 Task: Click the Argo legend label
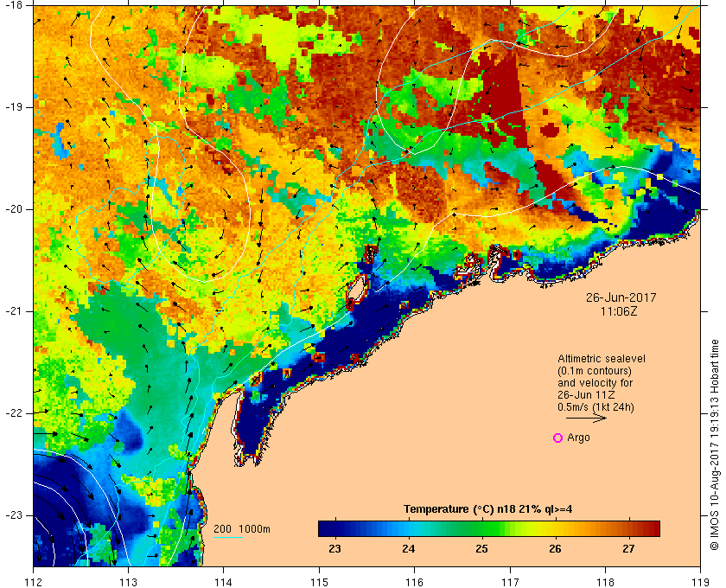(x=578, y=438)
